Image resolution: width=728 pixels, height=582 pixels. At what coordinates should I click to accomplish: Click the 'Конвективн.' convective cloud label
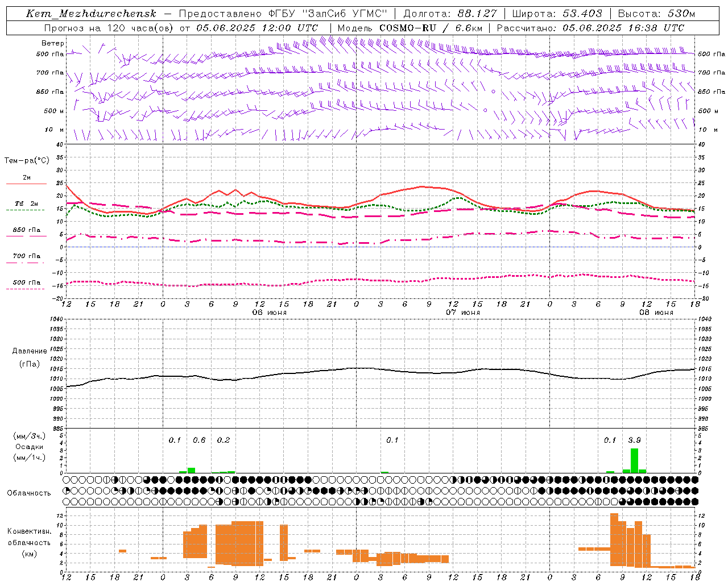click(x=29, y=531)
